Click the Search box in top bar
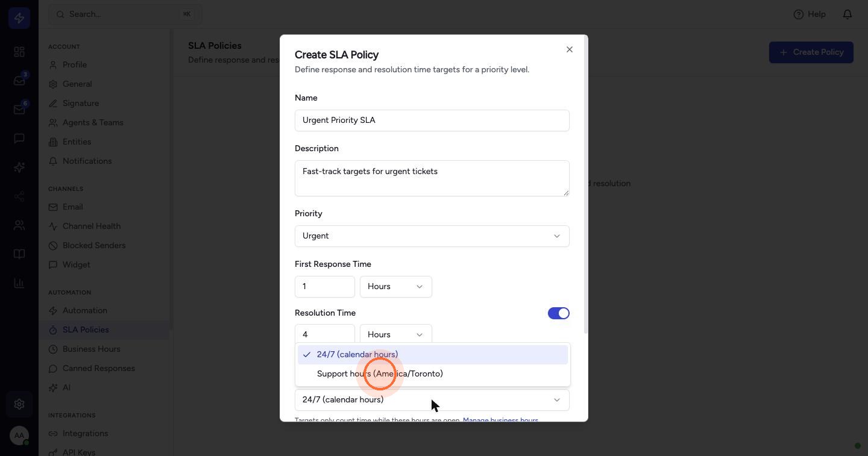 [x=125, y=14]
